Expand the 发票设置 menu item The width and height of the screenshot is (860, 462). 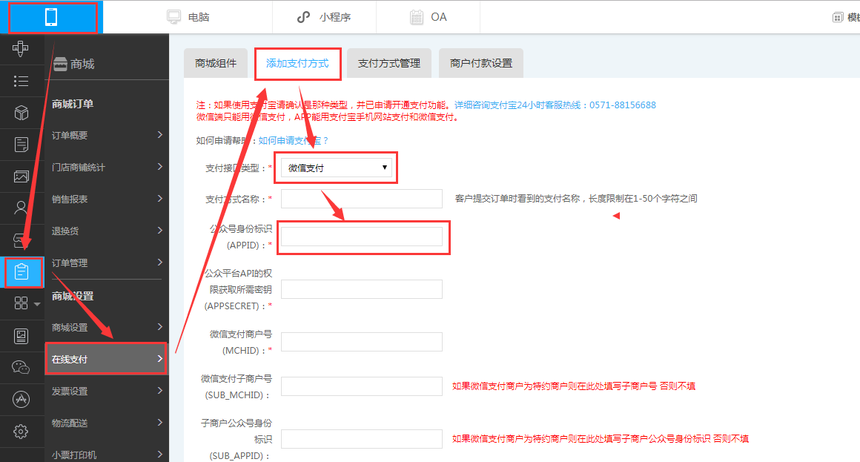click(107, 391)
